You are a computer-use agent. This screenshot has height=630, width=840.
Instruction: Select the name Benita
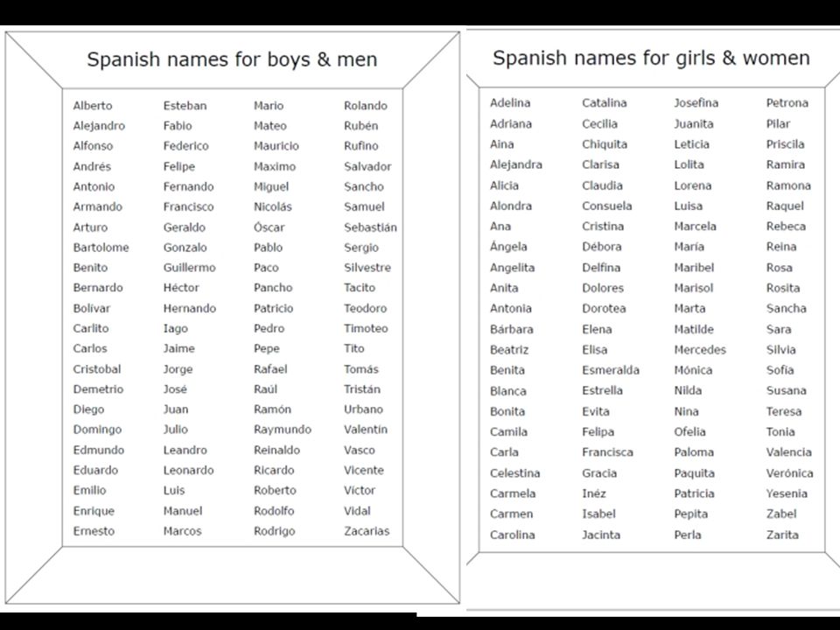click(507, 370)
